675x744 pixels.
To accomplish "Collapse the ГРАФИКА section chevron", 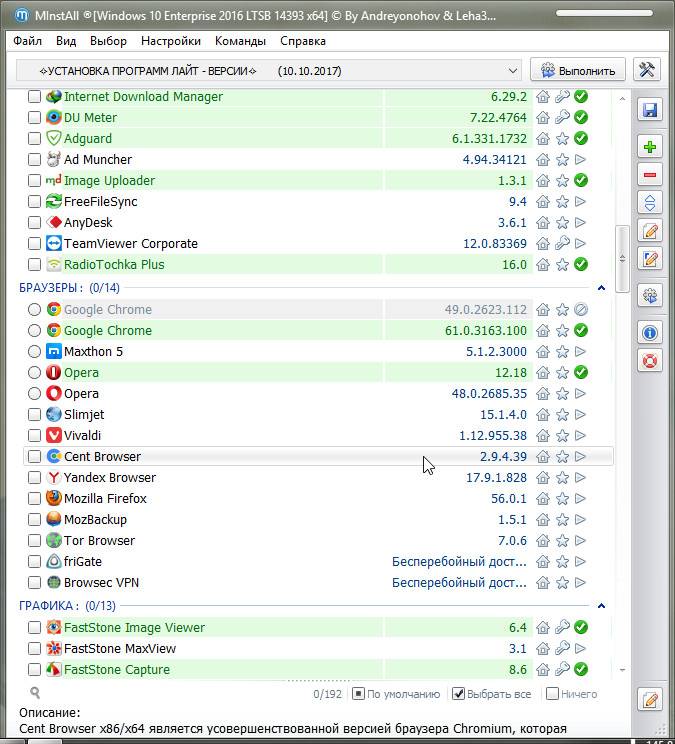I will (601, 606).
